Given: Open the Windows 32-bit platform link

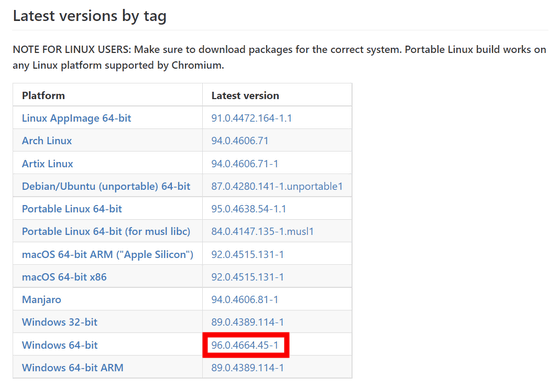Looking at the screenshot, I should coord(60,322).
